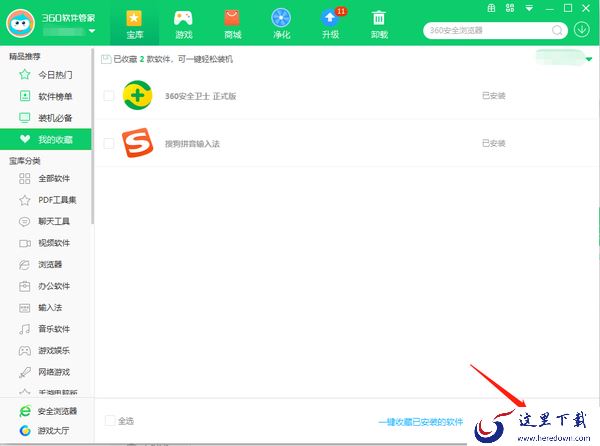Screen dimensions: 600x446
Task: Go to the 净化 cleanup tab
Action: (281, 24)
